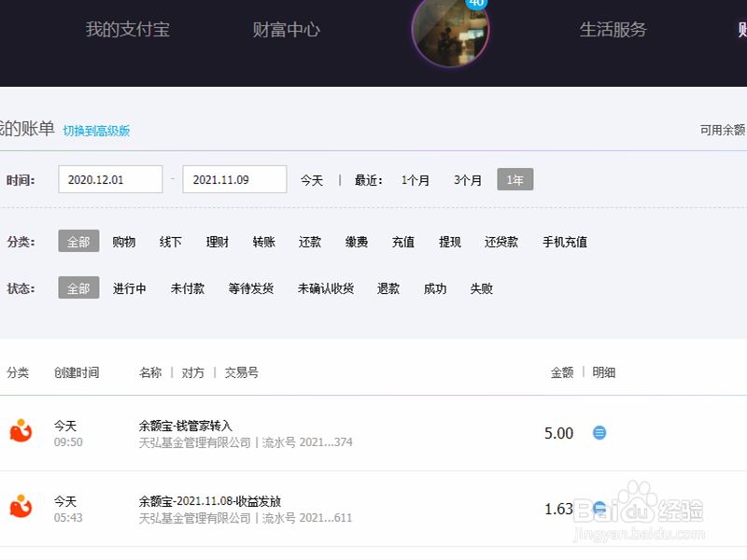Screen dimensions: 747x560
Task: Select 全部 in the 分类 row
Action: click(x=78, y=242)
